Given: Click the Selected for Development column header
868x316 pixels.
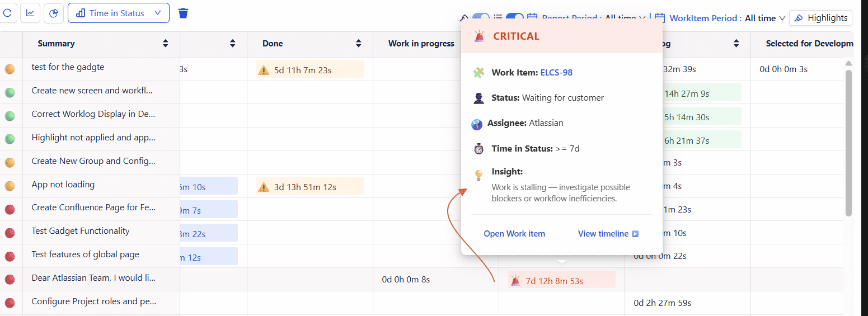Looking at the screenshot, I should tap(809, 44).
